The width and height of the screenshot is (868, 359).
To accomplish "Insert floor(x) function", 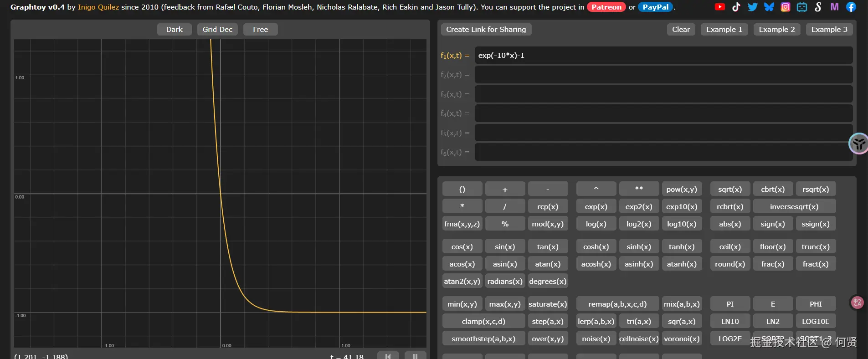I will [773, 246].
